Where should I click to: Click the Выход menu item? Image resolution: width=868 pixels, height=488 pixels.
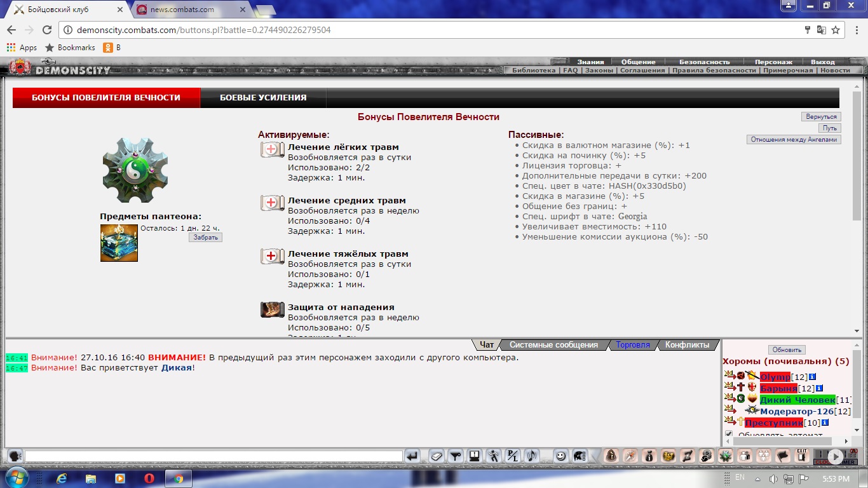click(823, 62)
